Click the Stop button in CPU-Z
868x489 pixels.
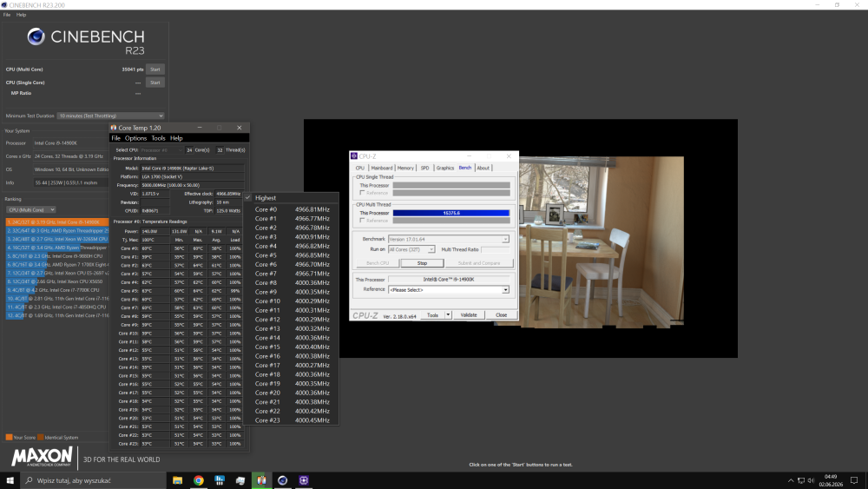click(422, 263)
